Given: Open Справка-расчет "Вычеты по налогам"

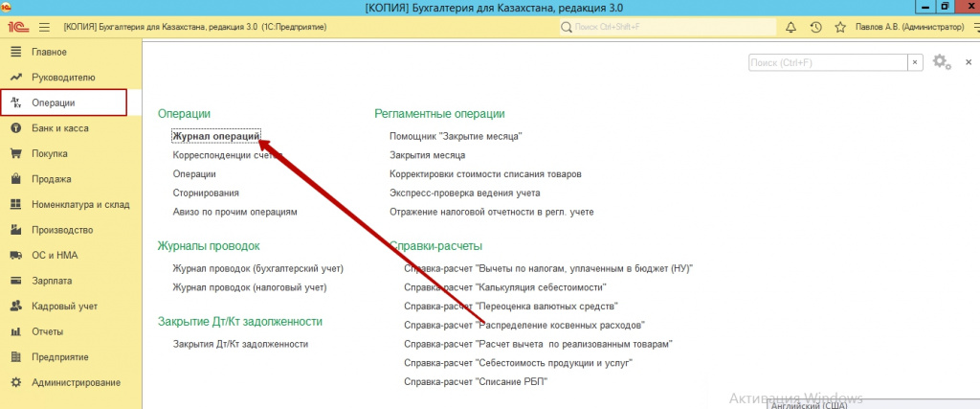Looking at the screenshot, I should click(549, 269).
